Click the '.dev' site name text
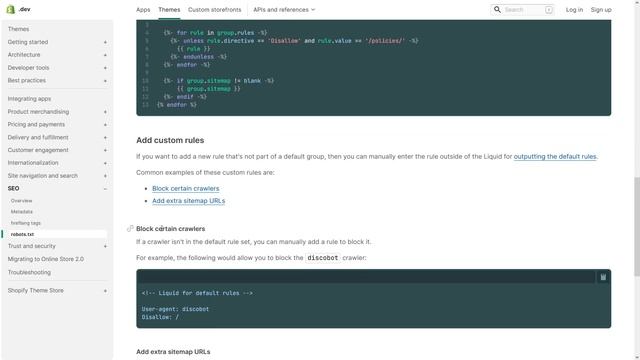This screenshot has width=640, height=360. coord(24,9)
